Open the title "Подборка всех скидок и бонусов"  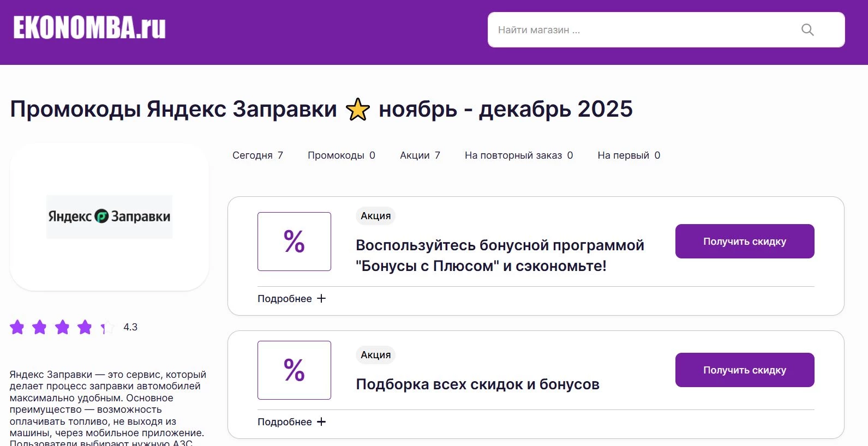pos(477,384)
